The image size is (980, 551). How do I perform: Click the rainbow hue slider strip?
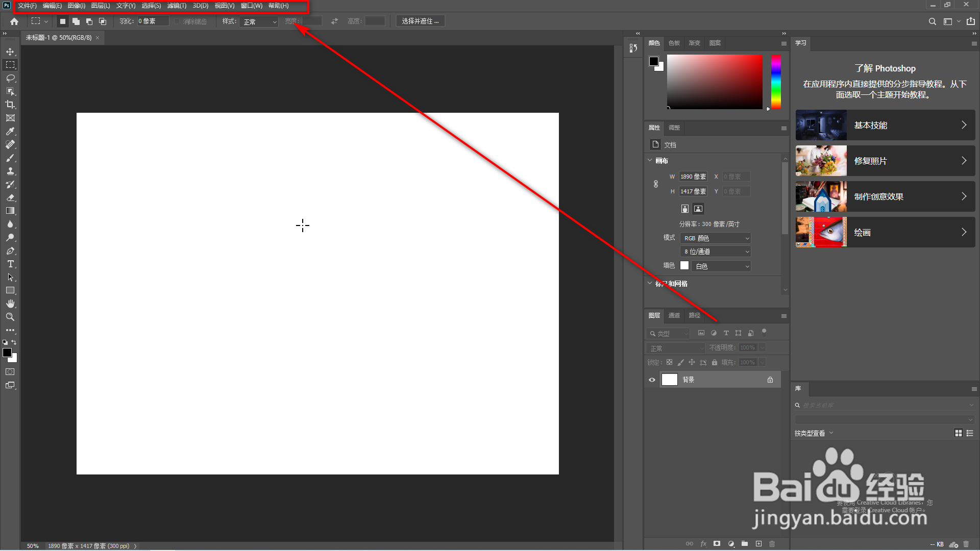[776, 82]
